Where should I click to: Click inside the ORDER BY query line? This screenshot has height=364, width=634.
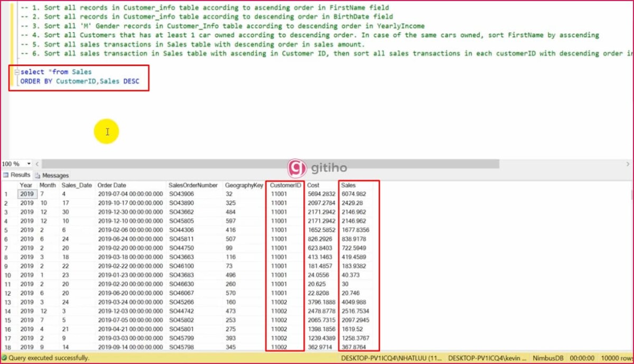[79, 81]
